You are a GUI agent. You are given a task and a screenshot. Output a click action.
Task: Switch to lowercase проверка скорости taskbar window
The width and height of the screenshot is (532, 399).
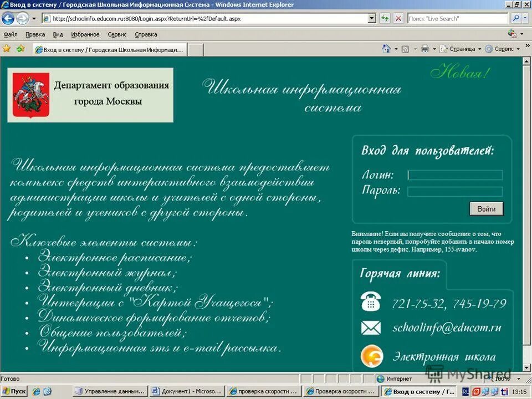264,391
